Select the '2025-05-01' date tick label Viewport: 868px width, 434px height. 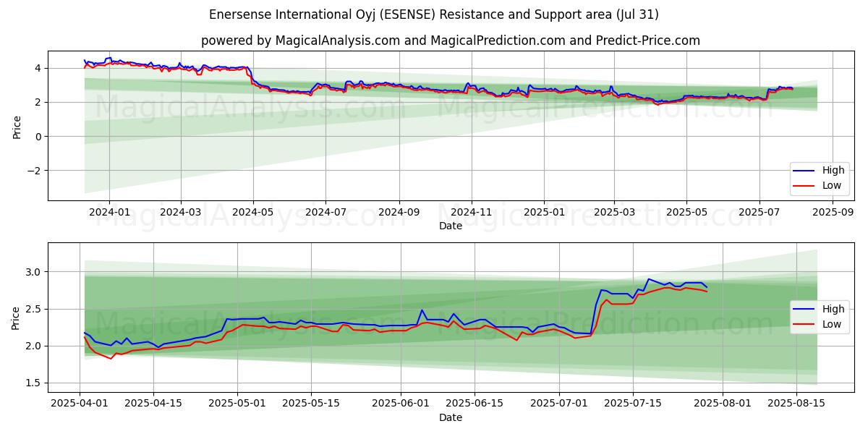tap(238, 404)
